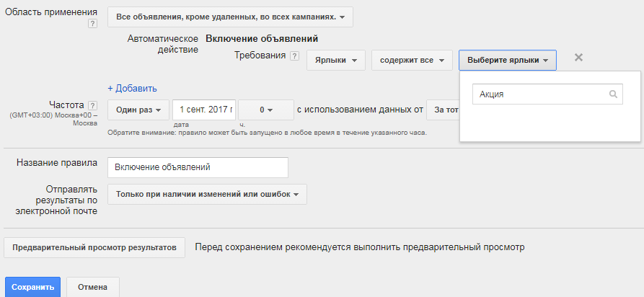Expand the Ярлыки dropdown

335,61
